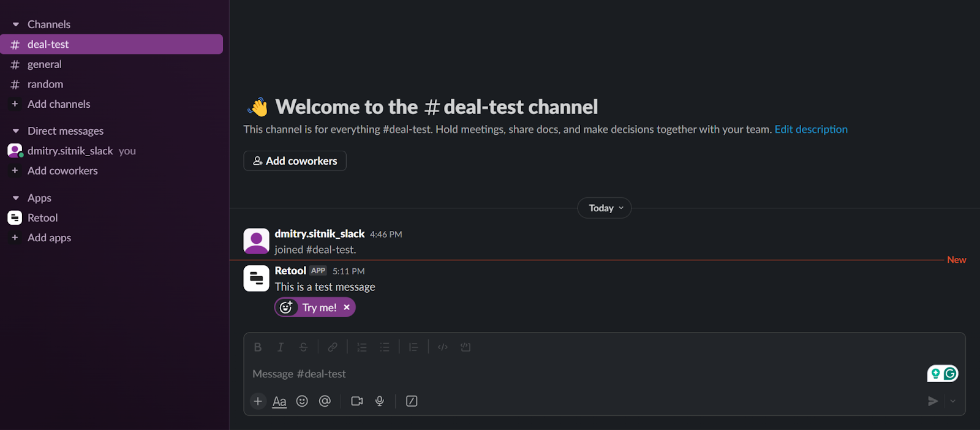Click the Retool sender name on message
The height and width of the screenshot is (430, 980).
[290, 271]
